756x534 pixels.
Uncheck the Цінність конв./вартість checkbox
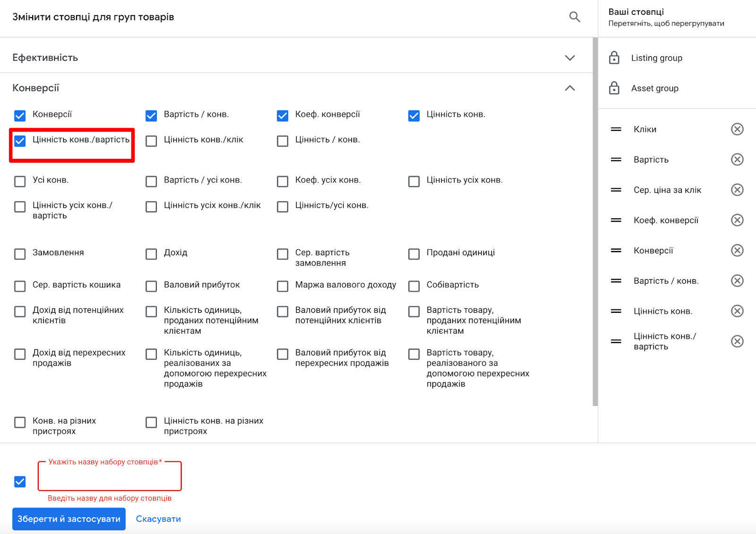(x=20, y=141)
